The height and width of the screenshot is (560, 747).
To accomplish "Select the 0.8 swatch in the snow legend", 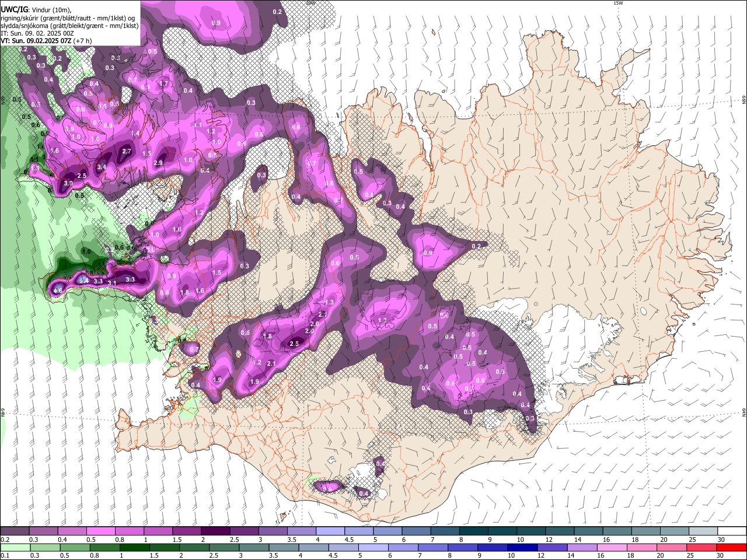I will [129, 531].
